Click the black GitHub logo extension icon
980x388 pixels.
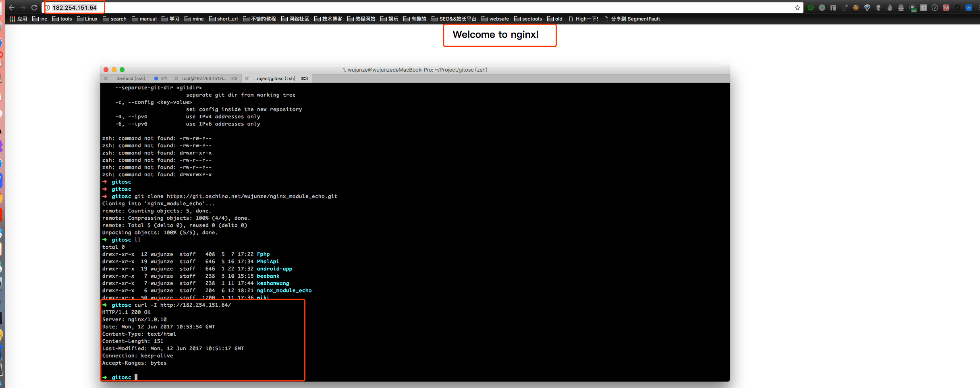pos(957,8)
